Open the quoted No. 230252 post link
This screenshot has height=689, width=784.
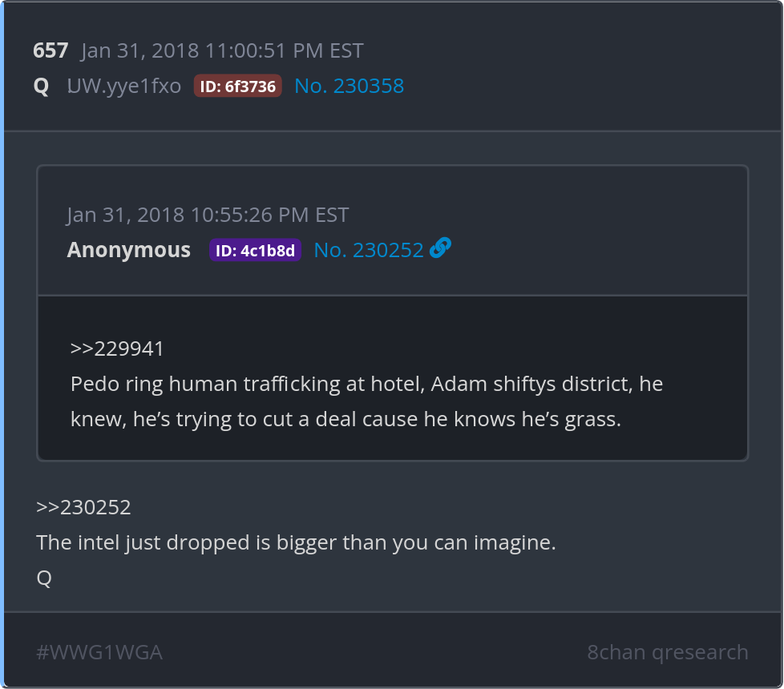(368, 250)
